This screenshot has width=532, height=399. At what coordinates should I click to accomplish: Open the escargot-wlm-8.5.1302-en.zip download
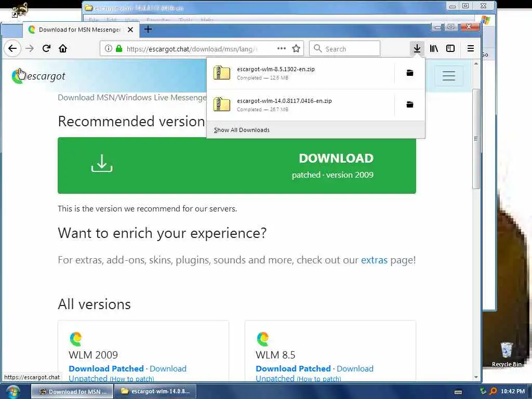click(x=300, y=73)
